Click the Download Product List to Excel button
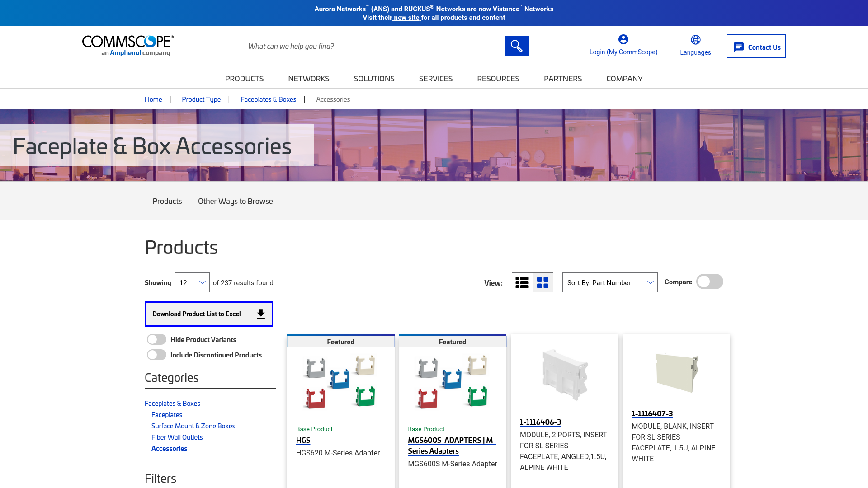 tap(209, 314)
